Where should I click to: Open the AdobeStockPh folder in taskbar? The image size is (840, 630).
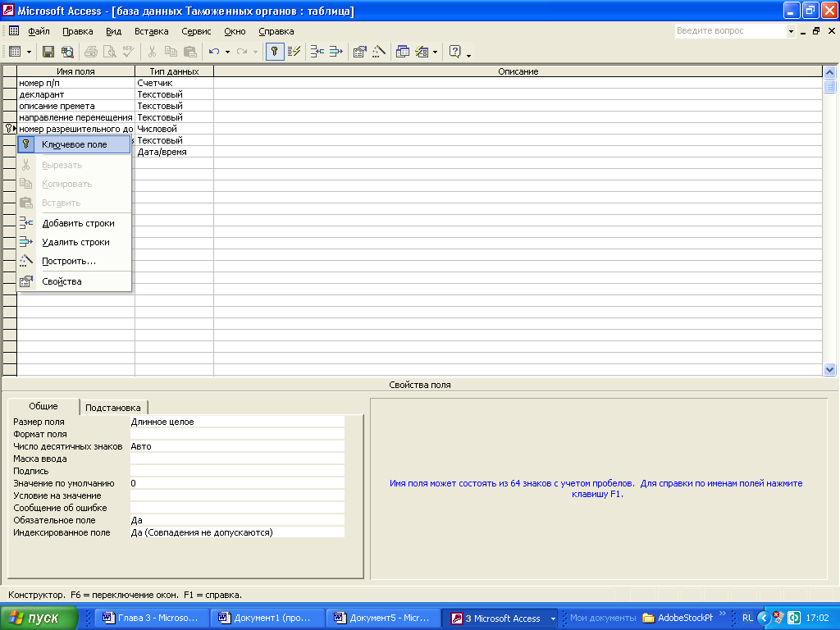pos(678,618)
